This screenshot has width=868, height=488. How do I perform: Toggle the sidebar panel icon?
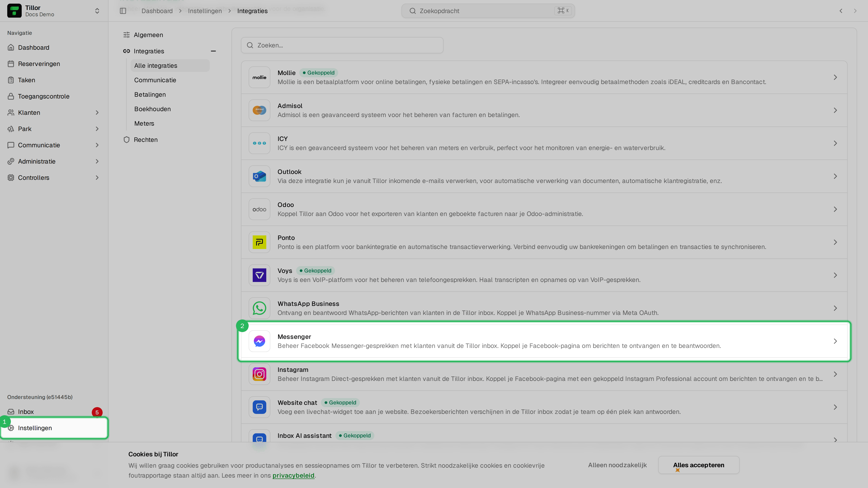tap(123, 11)
